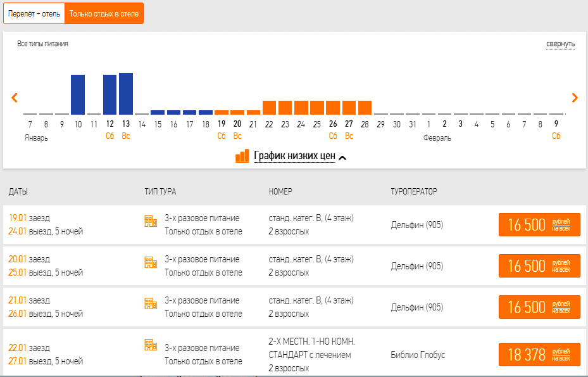
Task: Click the right orange arrow of price chart
Action: pos(575,98)
